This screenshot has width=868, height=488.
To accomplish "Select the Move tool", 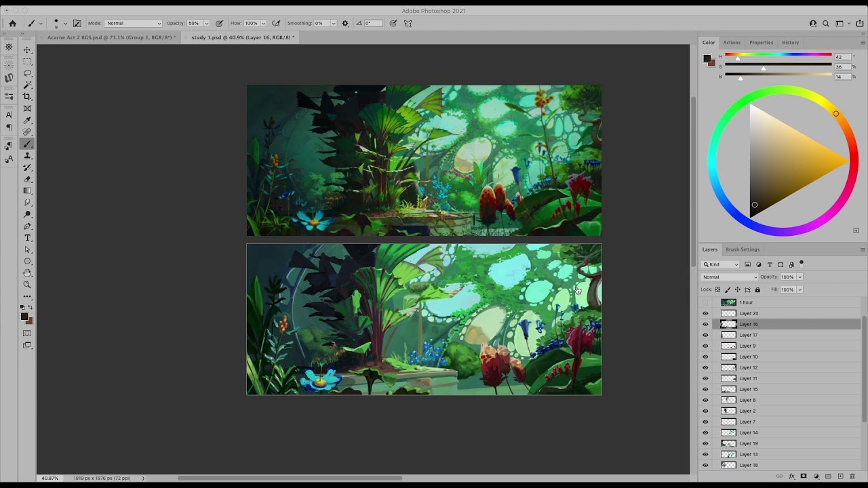I will pos(27,50).
